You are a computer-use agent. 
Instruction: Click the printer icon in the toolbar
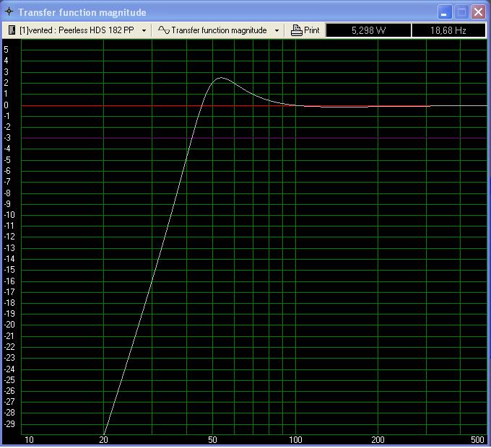[x=296, y=30]
